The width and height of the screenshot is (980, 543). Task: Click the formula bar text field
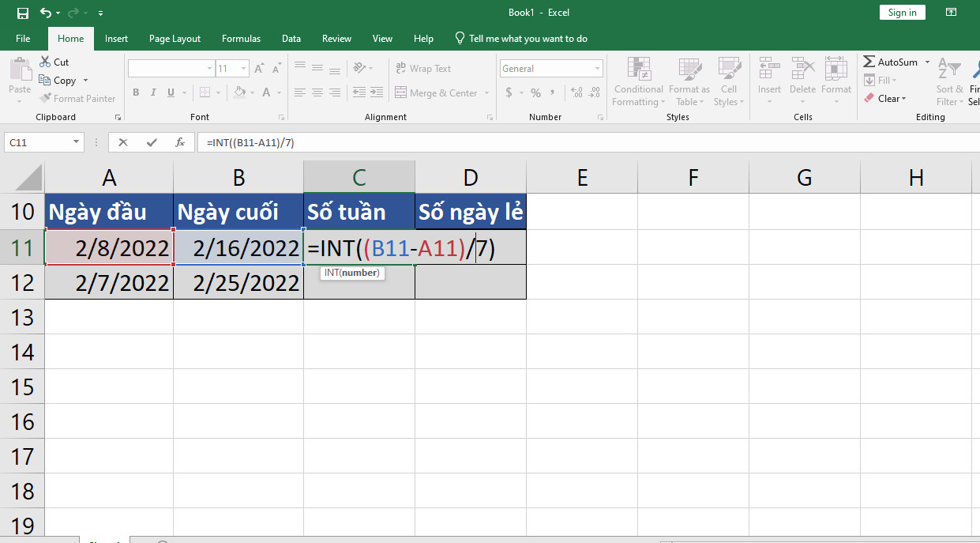point(588,142)
